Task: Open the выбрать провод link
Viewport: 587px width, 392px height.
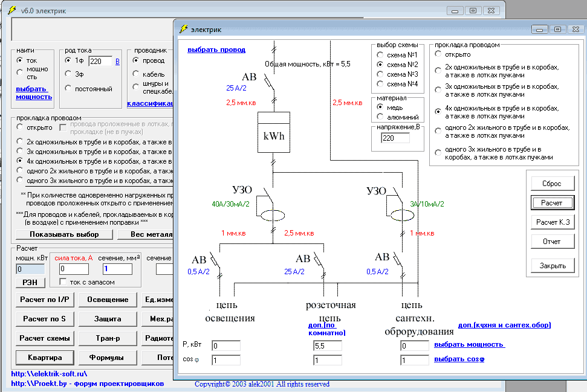Action: click(x=216, y=50)
